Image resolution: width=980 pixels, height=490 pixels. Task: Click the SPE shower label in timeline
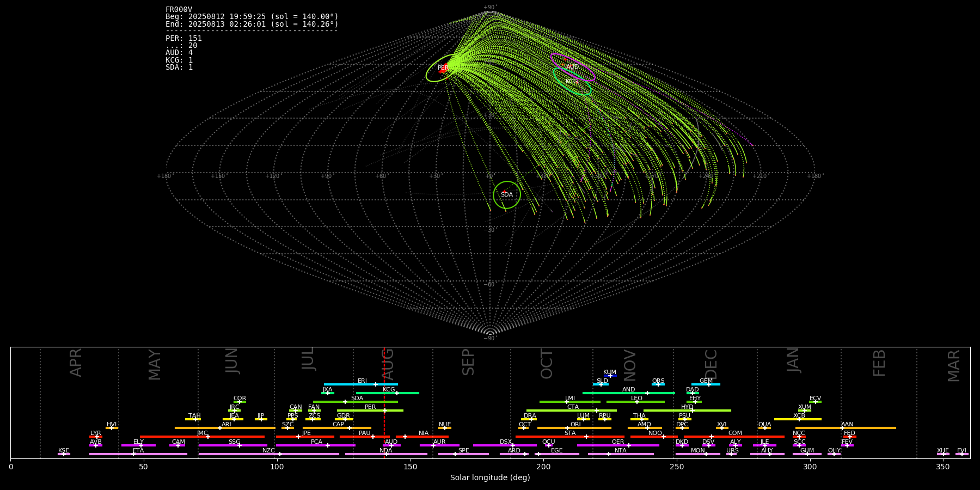pyautogui.click(x=464, y=451)
